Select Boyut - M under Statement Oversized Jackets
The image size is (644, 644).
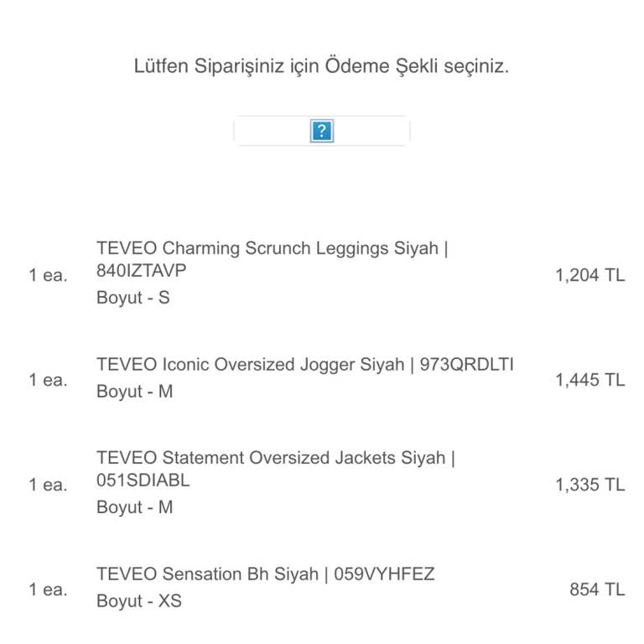134,507
